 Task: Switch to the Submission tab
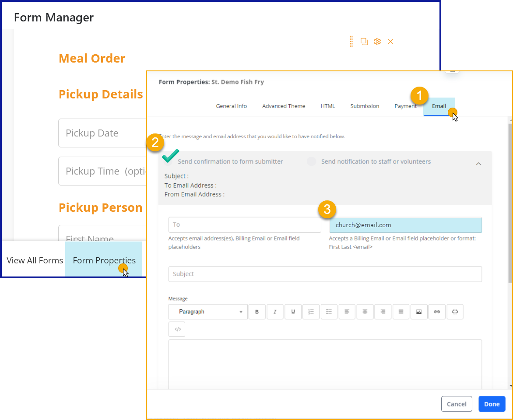(x=365, y=106)
